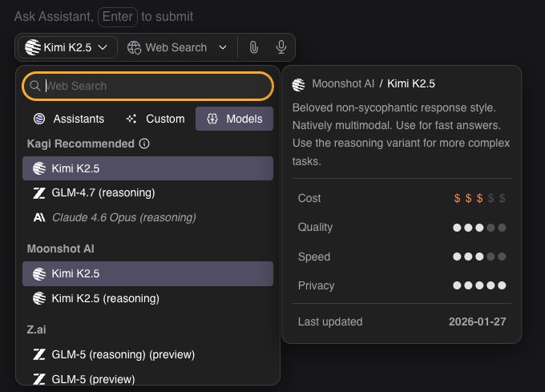Open the Kimi K2.5 model selector dropdown
The width and height of the screenshot is (545, 392).
click(x=67, y=47)
